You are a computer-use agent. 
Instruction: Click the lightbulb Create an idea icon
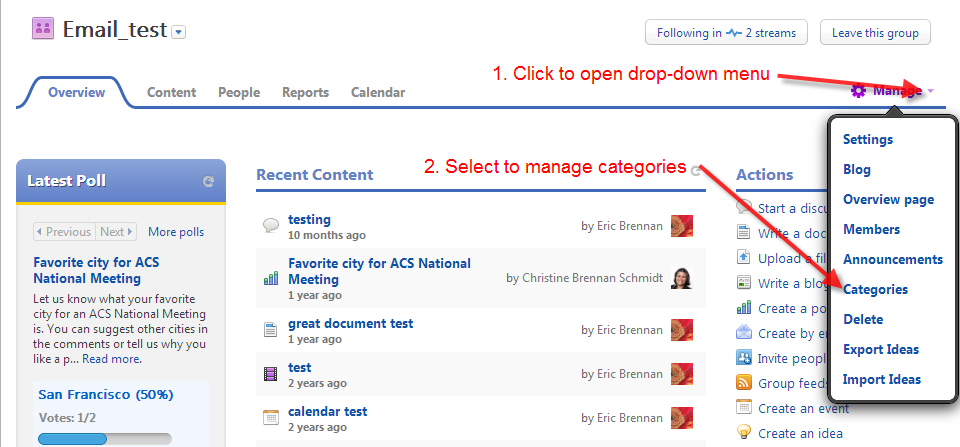[x=744, y=433]
